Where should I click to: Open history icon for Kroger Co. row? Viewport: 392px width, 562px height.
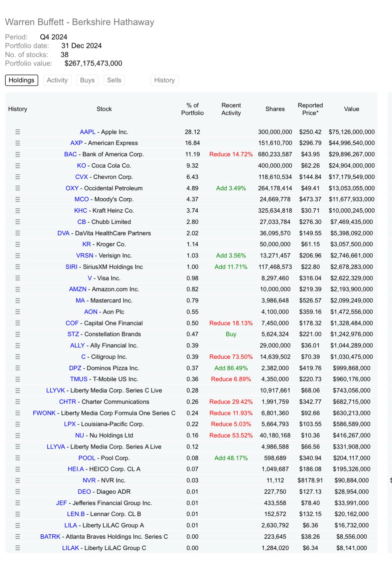point(18,244)
